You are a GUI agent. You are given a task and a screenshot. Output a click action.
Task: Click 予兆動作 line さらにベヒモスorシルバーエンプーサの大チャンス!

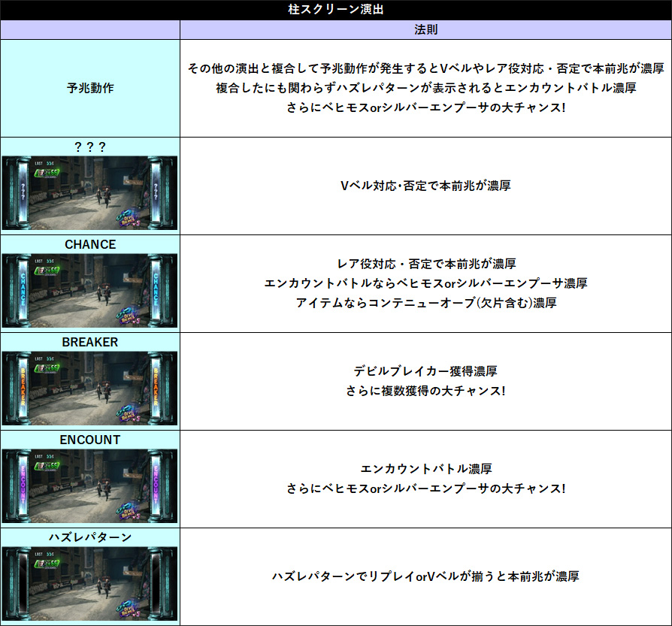pos(426,107)
